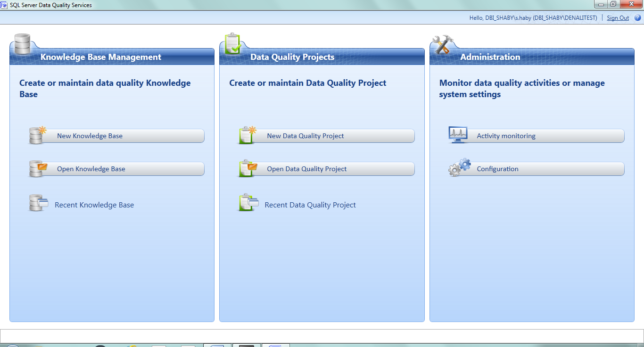644x347 pixels.
Task: Click the Recent Data Quality Project label
Action: click(x=310, y=205)
